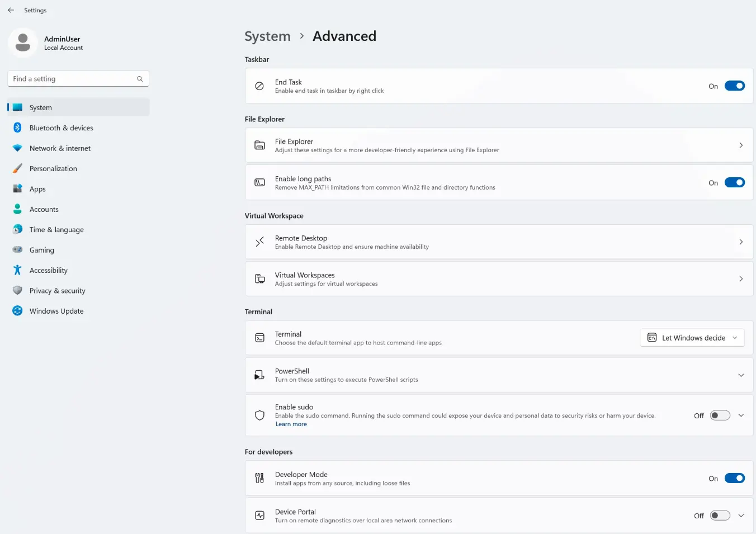Switch off the Developer Mode toggle
This screenshot has height=534, width=756.
[x=734, y=479]
